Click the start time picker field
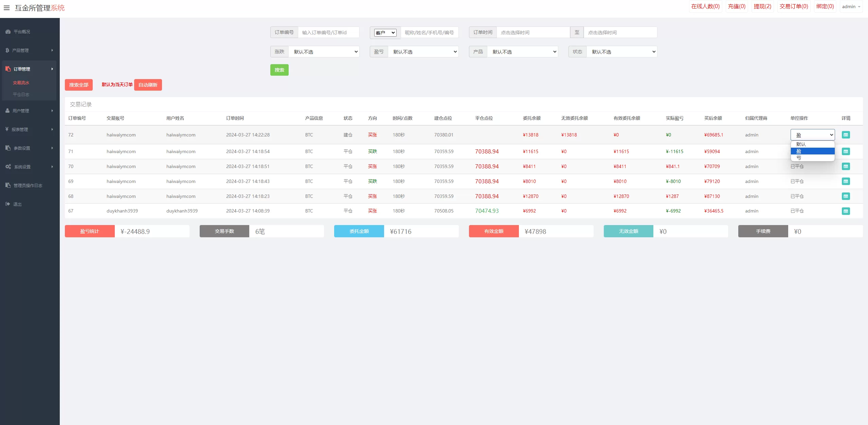The image size is (868, 425). (x=533, y=32)
